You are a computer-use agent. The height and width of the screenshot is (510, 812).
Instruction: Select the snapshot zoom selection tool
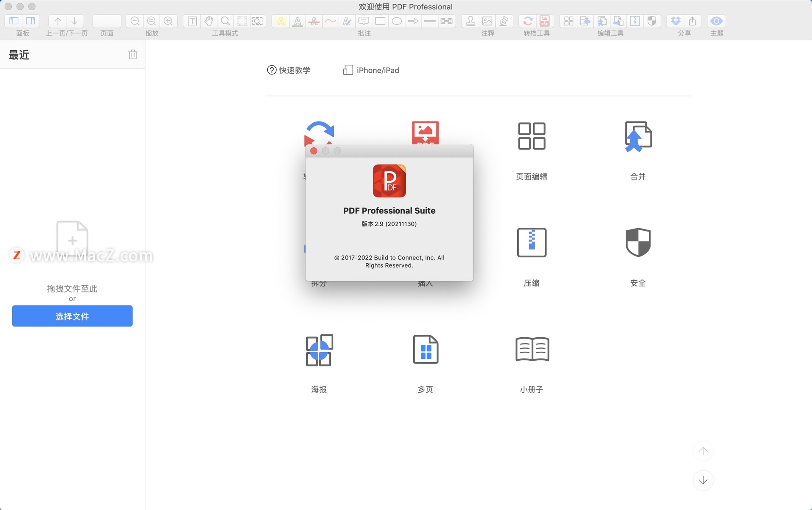(x=258, y=21)
